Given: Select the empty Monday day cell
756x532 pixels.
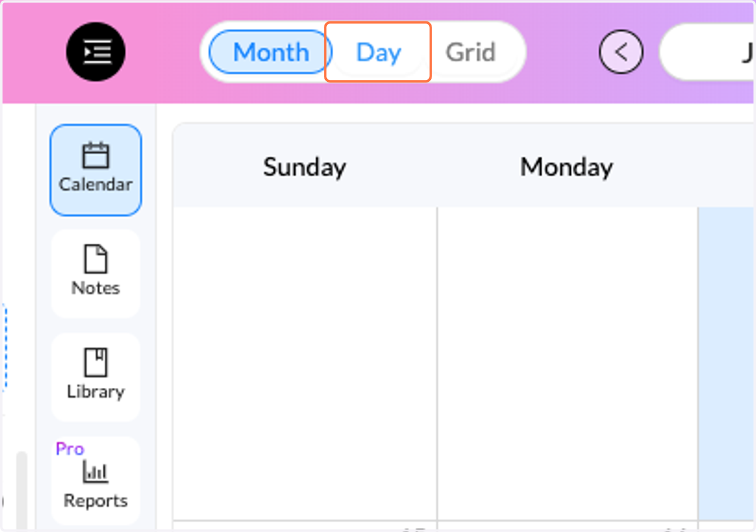Looking at the screenshot, I should (568, 363).
